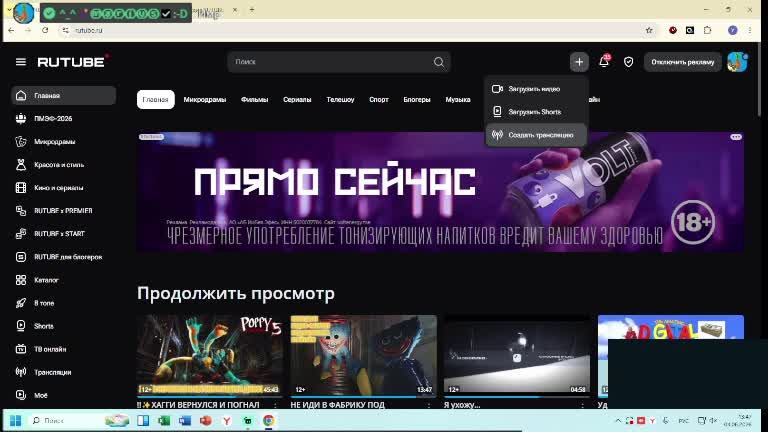Open Chrome three-dot menu
Screen dimensions: 768x432
(749, 30)
